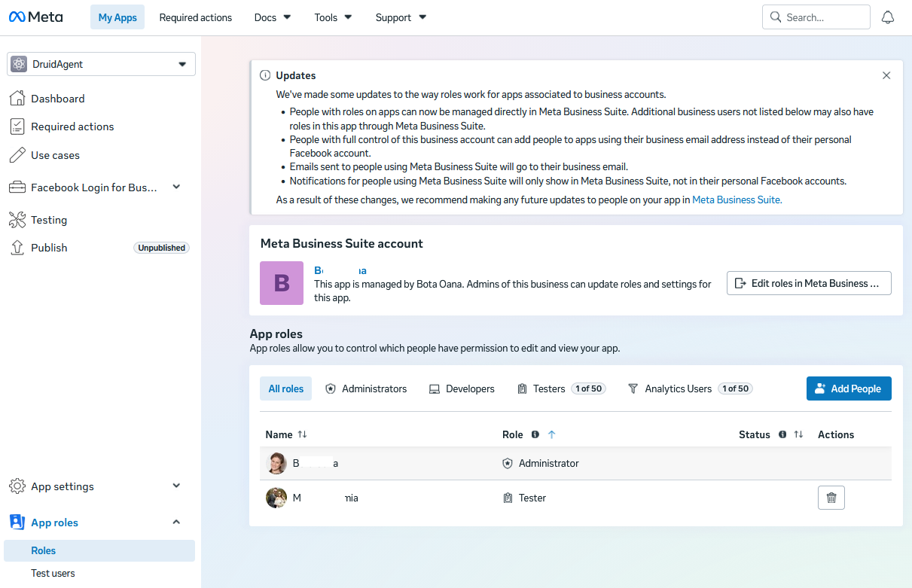
Task: Open the Meta Business Suite link
Action: tap(737, 200)
